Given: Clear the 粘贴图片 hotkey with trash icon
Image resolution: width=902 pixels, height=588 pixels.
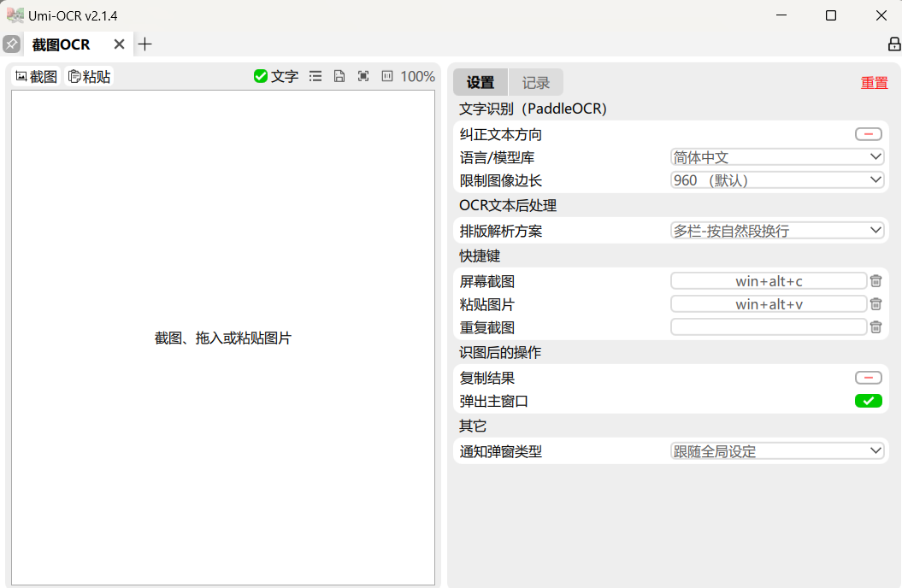Looking at the screenshot, I should (x=875, y=304).
